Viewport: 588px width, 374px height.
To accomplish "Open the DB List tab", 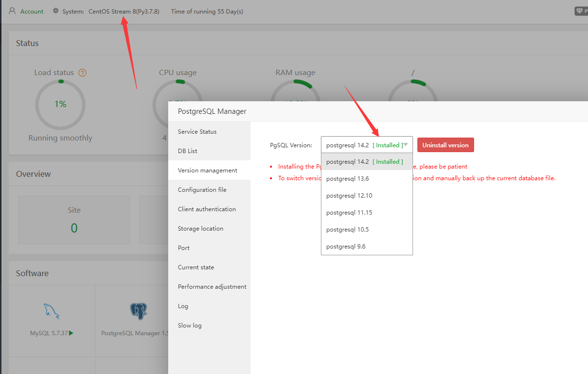I will tap(209, 151).
